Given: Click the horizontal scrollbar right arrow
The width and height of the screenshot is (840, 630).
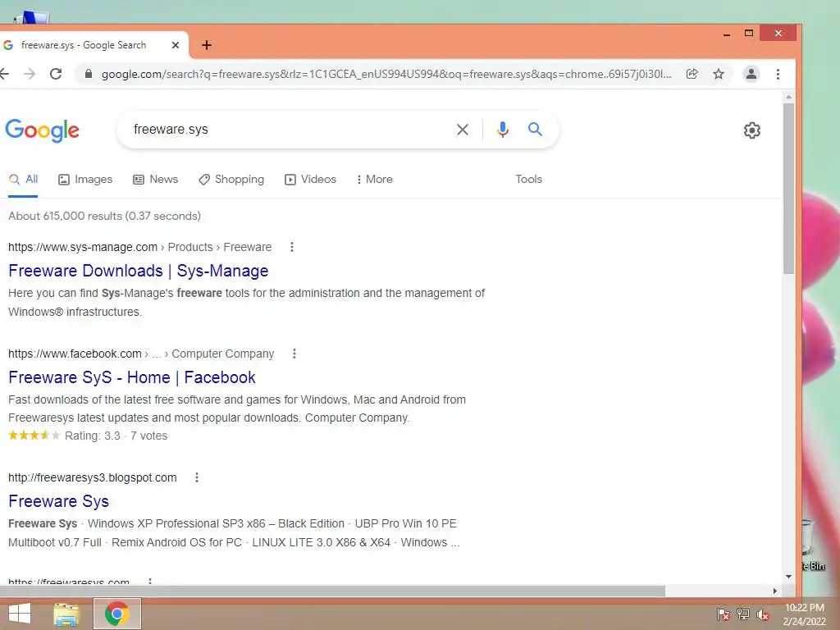Looking at the screenshot, I should pos(774,591).
